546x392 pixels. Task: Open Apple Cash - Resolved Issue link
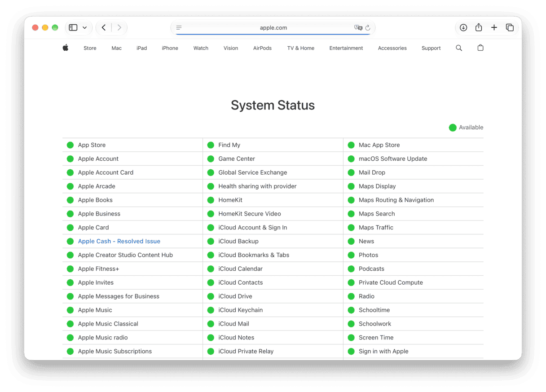tap(119, 242)
